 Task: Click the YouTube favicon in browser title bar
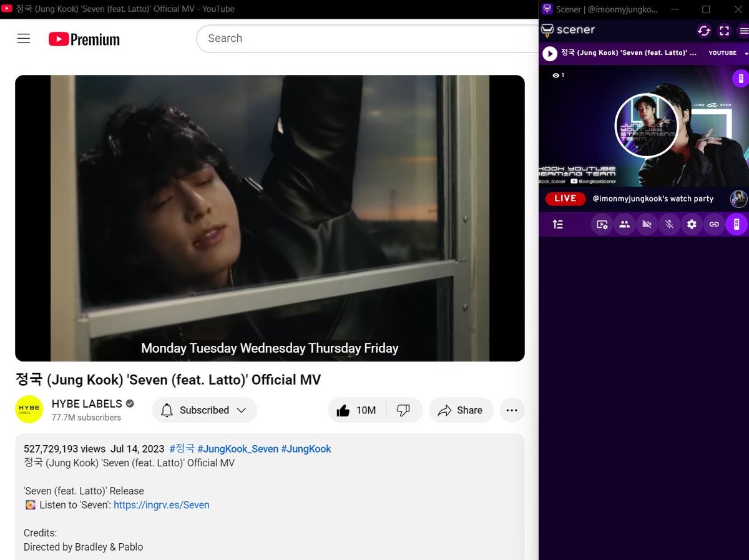click(6, 9)
